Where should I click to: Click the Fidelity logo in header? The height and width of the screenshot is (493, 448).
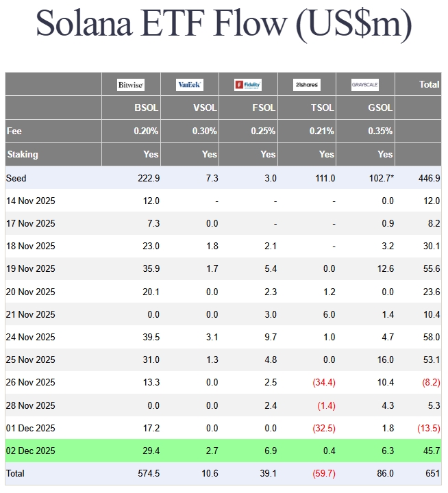(248, 85)
